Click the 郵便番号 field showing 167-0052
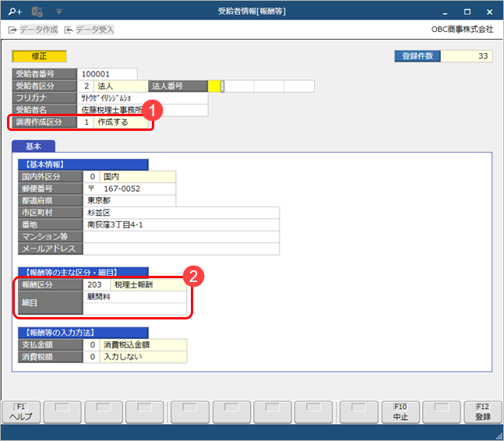Image resolution: width=504 pixels, height=441 pixels. (x=129, y=189)
